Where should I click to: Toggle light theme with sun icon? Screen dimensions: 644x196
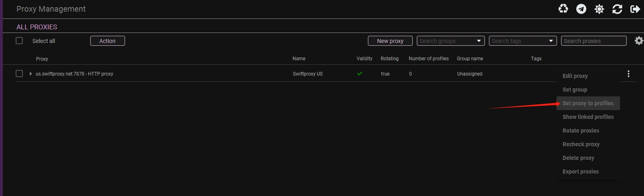pyautogui.click(x=599, y=9)
